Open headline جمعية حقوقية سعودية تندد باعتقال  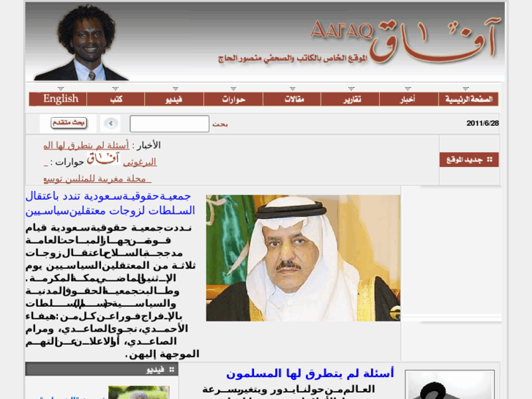[x=110, y=204]
